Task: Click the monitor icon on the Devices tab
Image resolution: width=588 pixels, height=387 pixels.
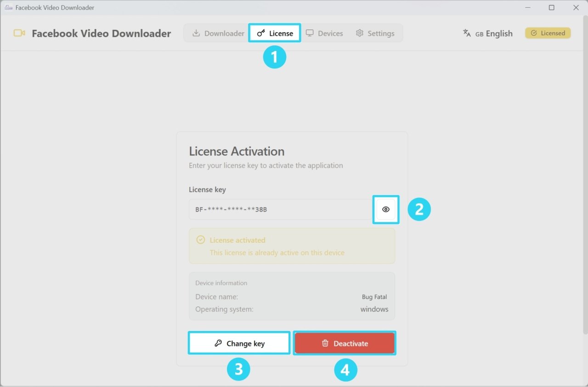Action: click(311, 33)
